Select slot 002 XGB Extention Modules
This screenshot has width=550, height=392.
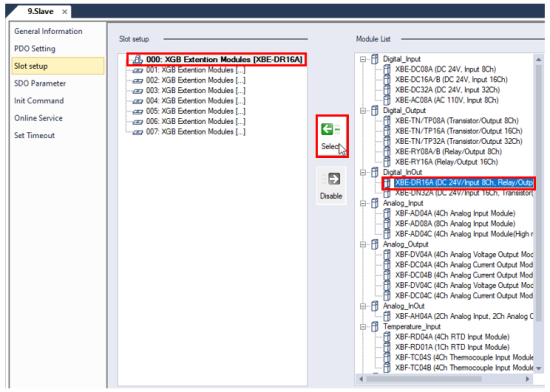click(x=196, y=80)
